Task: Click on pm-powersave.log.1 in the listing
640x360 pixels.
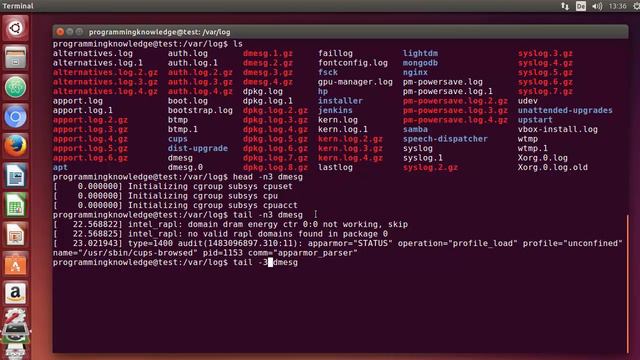Action: click(x=448, y=91)
